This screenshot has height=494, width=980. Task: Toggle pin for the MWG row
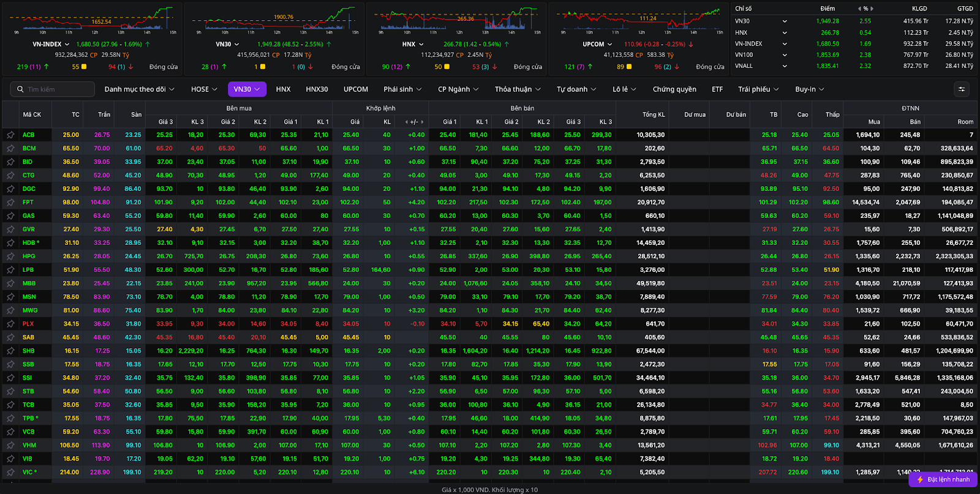pyautogui.click(x=10, y=310)
